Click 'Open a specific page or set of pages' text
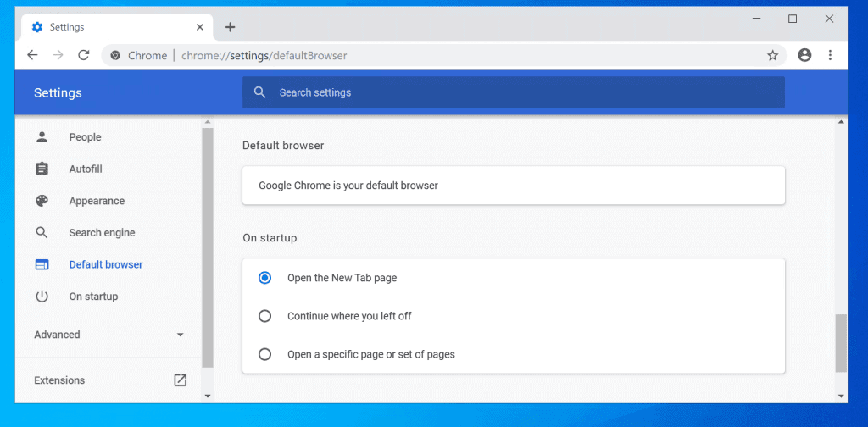This screenshot has width=868, height=427. click(371, 354)
